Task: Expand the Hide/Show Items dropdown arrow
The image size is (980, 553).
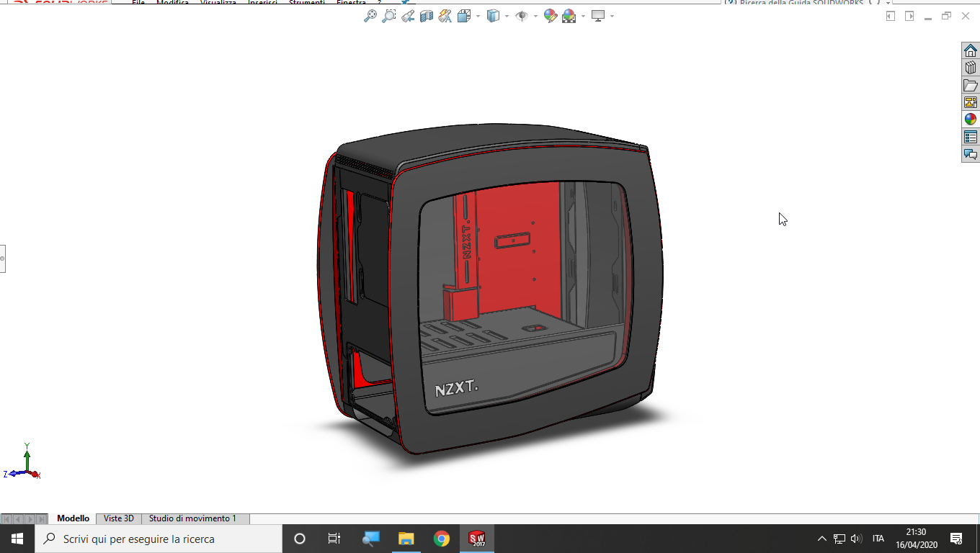Action: click(535, 16)
